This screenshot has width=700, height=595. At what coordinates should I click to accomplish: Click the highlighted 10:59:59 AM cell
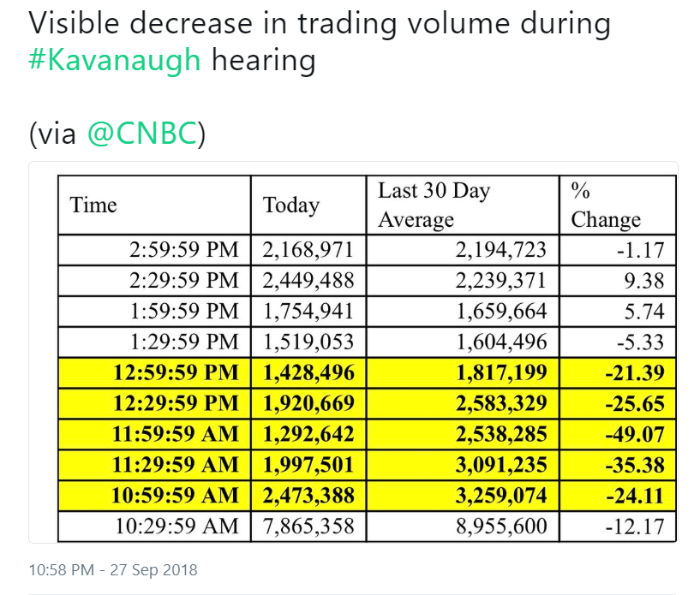pos(154,496)
